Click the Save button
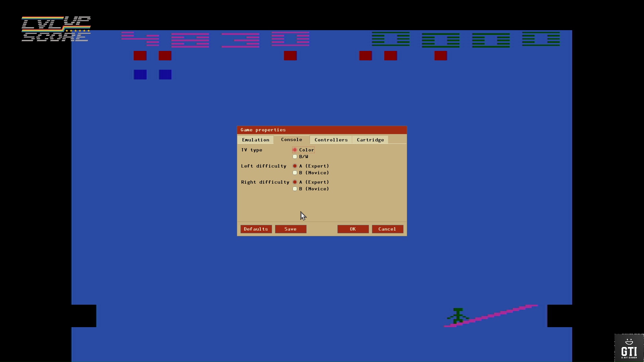 click(x=290, y=229)
